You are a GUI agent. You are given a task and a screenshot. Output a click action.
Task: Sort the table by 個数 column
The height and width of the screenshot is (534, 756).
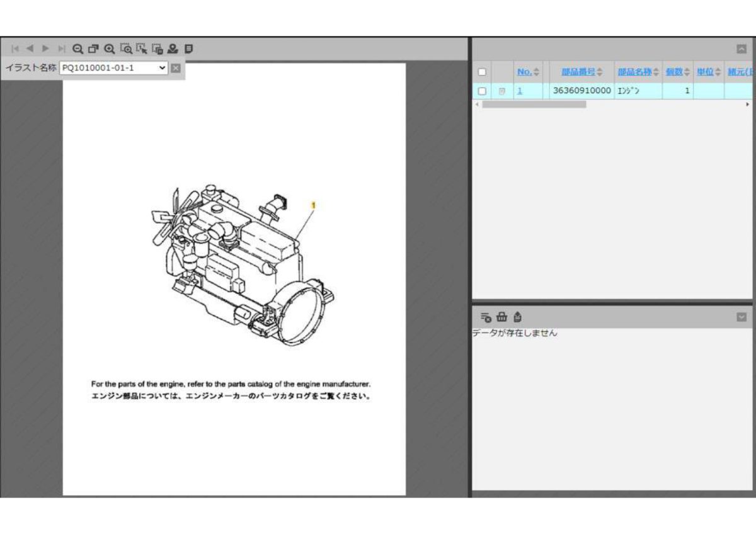point(678,72)
